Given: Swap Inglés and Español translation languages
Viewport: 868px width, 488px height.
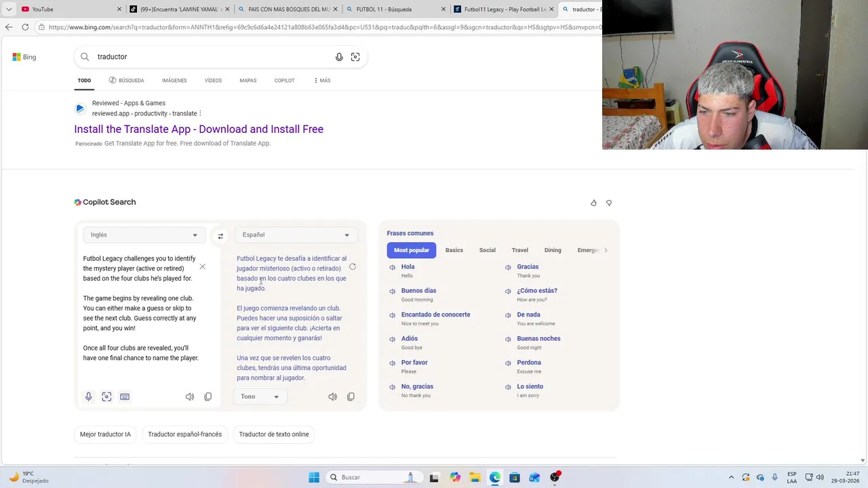Looking at the screenshot, I should coord(220,237).
